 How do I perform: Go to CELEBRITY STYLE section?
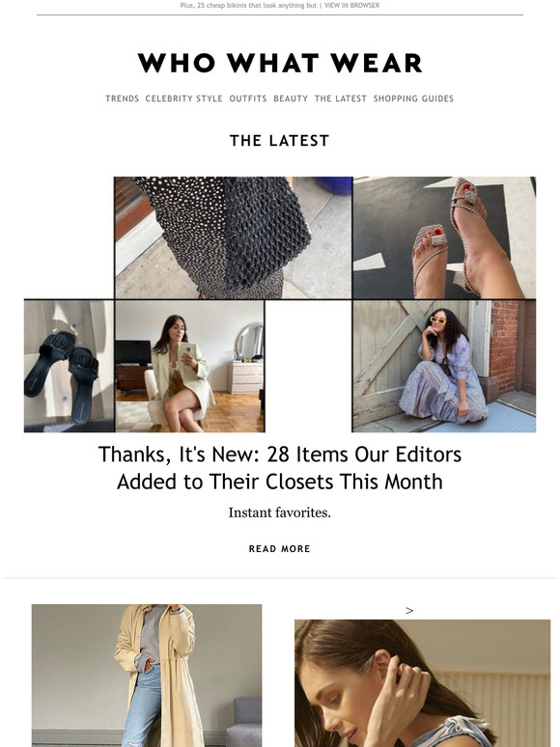(184, 98)
